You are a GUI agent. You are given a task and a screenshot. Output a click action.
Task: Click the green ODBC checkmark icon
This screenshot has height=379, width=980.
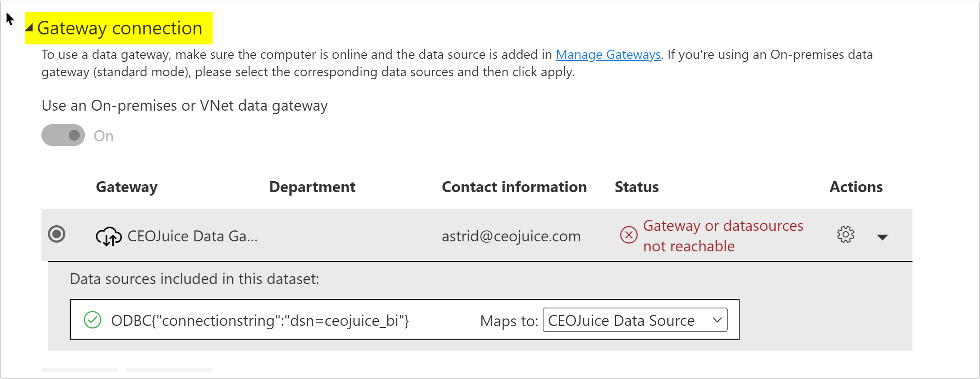coord(92,320)
